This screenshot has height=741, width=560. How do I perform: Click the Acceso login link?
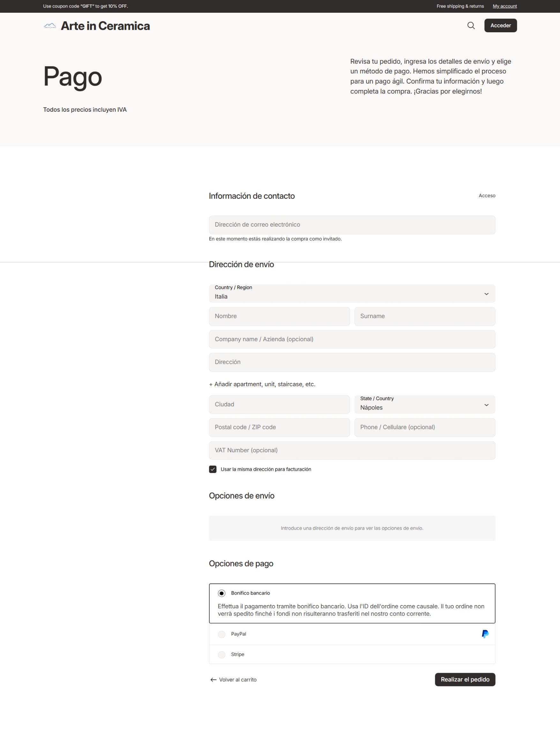coord(487,196)
